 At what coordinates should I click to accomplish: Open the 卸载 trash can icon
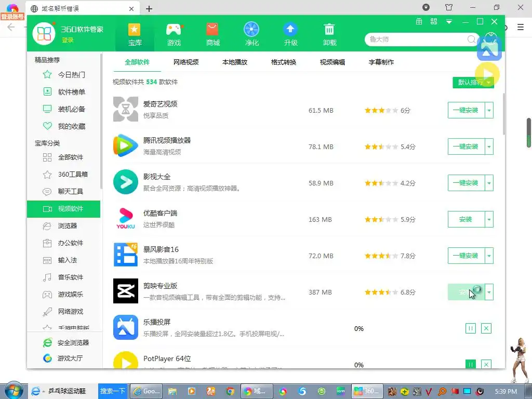329,30
